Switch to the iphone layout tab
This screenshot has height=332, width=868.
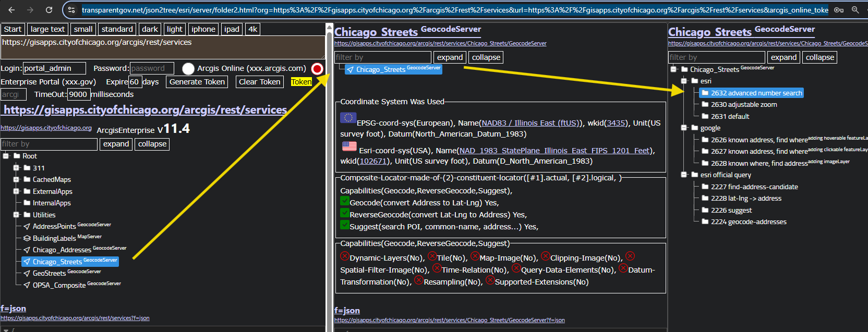point(203,29)
